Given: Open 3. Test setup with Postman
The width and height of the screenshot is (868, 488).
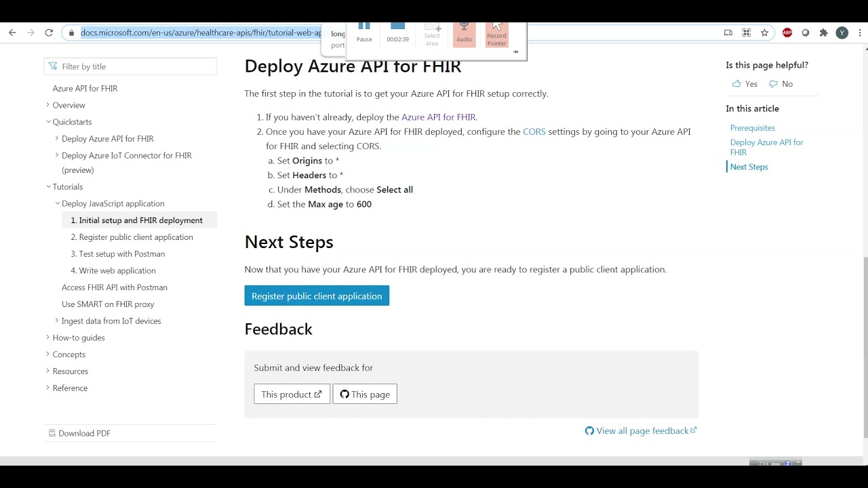Looking at the screenshot, I should 118,254.
